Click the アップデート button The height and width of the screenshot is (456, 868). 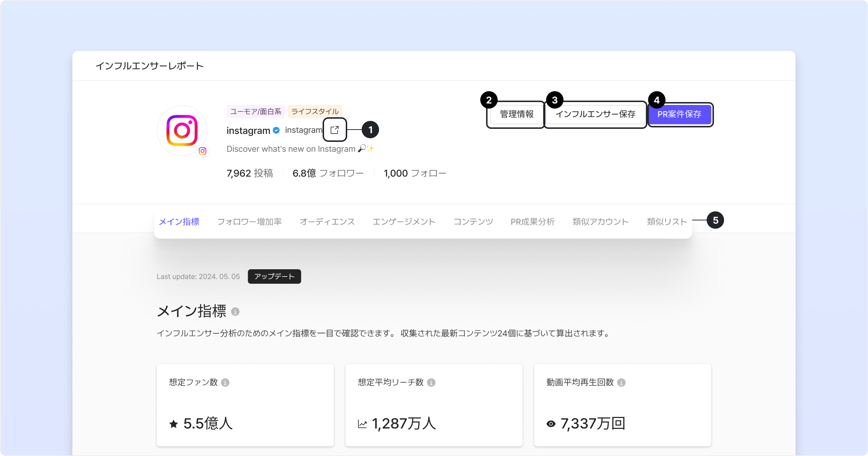click(274, 276)
